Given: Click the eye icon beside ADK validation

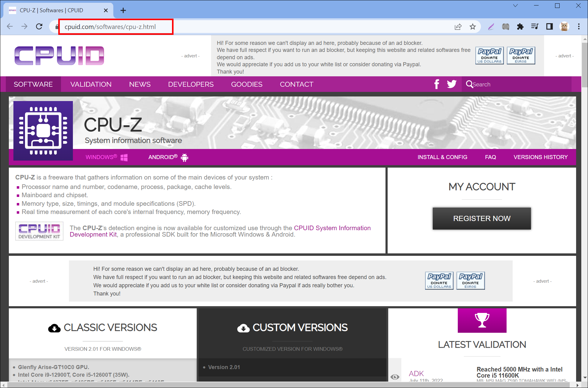Looking at the screenshot, I should pos(395,377).
